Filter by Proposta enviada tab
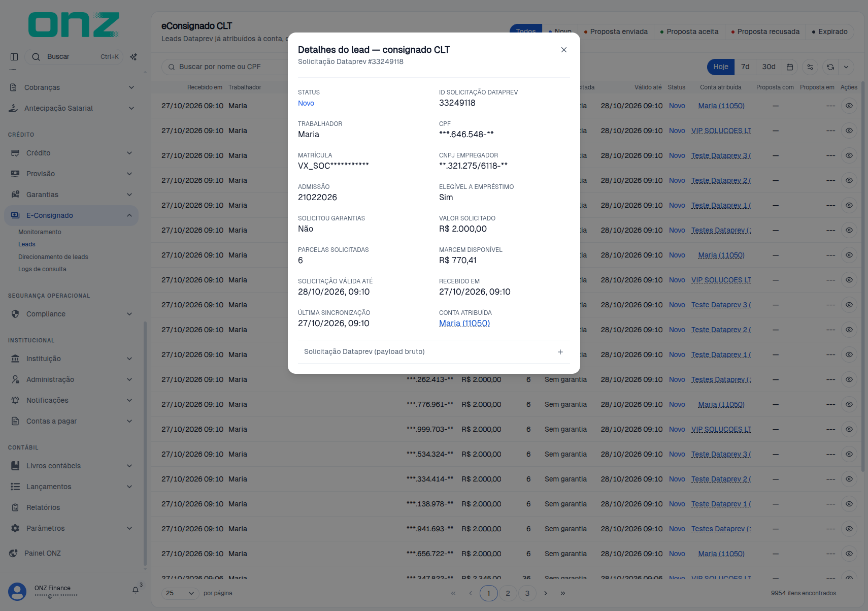Screen dimensions: 868x611 (x=616, y=31)
